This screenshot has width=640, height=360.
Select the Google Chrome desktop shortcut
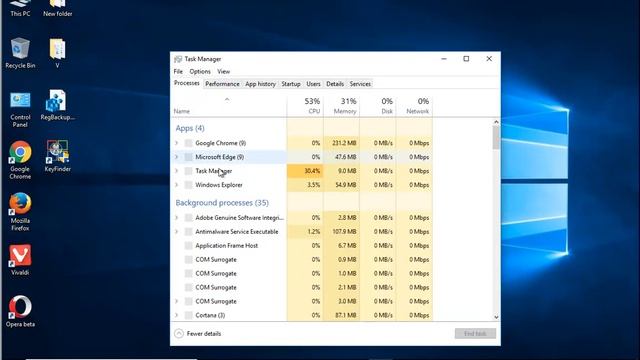20,160
